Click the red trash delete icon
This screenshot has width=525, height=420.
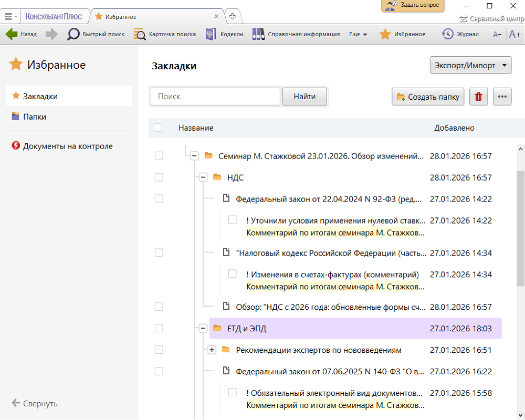pos(478,97)
